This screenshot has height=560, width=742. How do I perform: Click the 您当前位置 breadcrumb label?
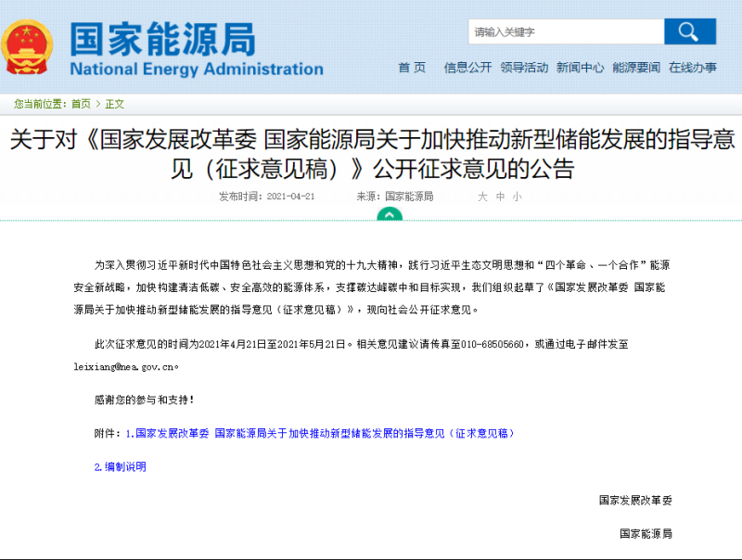(40, 104)
